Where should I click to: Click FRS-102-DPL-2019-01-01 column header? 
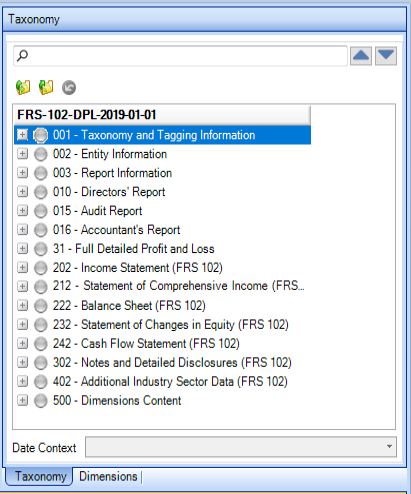click(x=162, y=115)
